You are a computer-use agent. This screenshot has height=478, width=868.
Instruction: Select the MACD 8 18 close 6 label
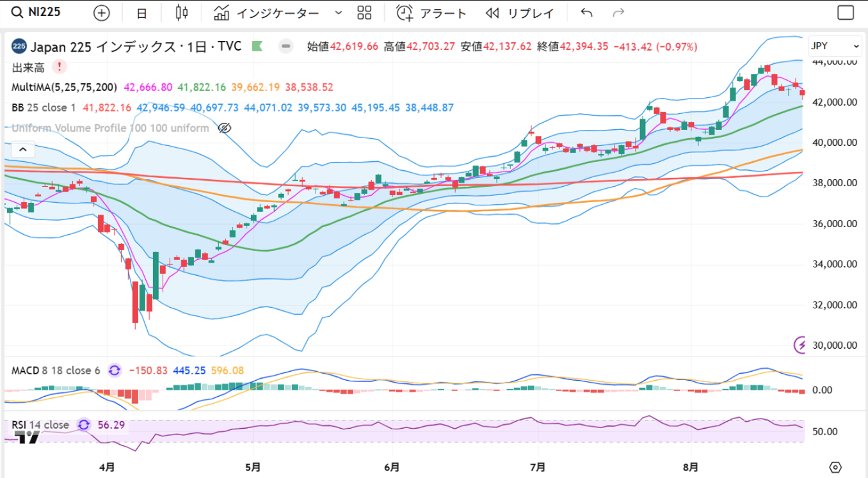(56, 370)
